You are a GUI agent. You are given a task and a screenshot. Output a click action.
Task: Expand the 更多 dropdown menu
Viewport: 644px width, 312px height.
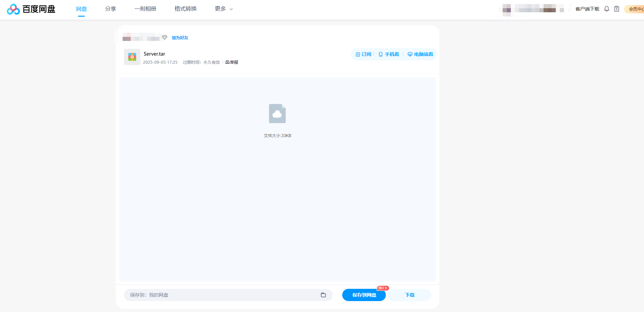click(224, 9)
